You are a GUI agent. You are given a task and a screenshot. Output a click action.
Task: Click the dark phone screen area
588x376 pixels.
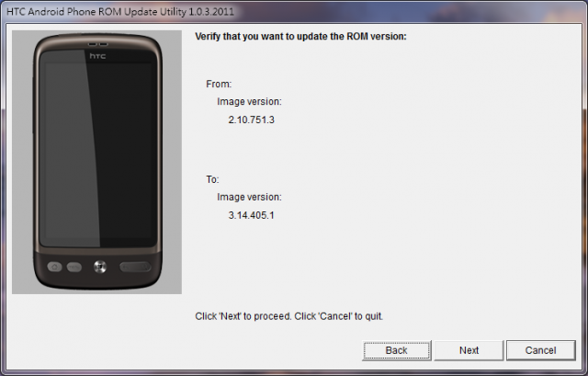98,149
